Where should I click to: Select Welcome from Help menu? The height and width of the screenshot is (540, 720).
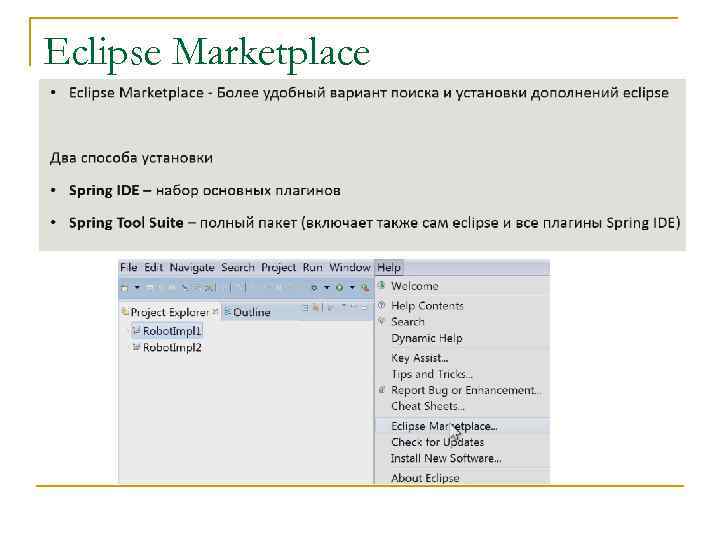click(x=462, y=286)
